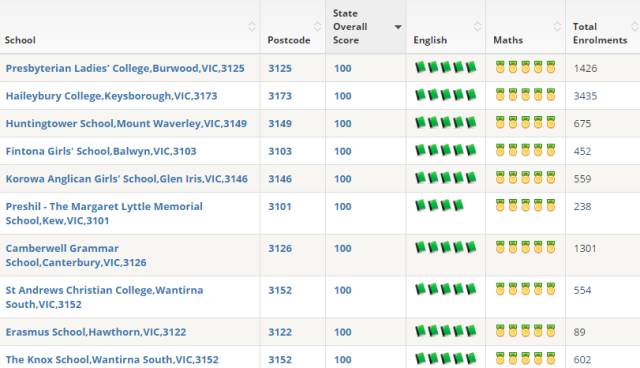The height and width of the screenshot is (368, 640).
Task: Open Fintona Girls' School link
Action: click(x=101, y=151)
